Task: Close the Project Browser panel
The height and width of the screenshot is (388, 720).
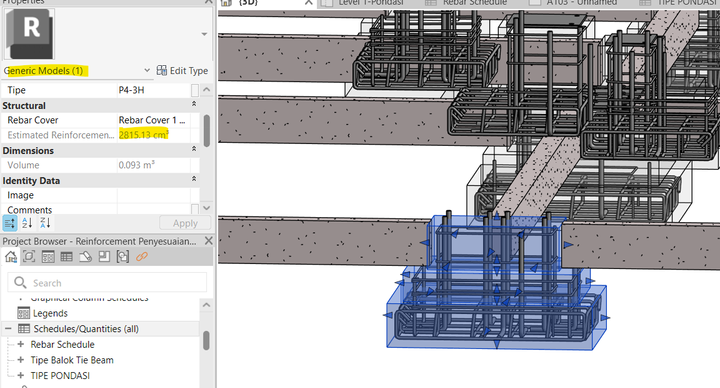Action: pyautogui.click(x=208, y=241)
